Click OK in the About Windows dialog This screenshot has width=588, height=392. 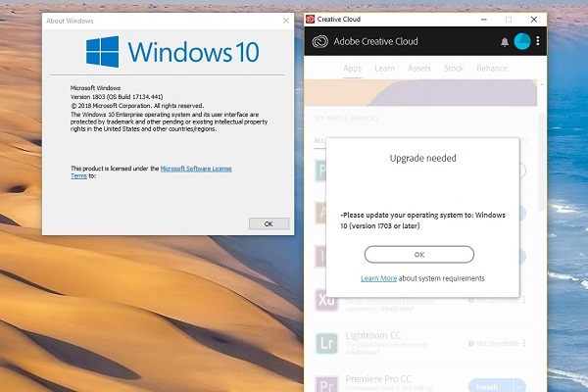coord(269,224)
